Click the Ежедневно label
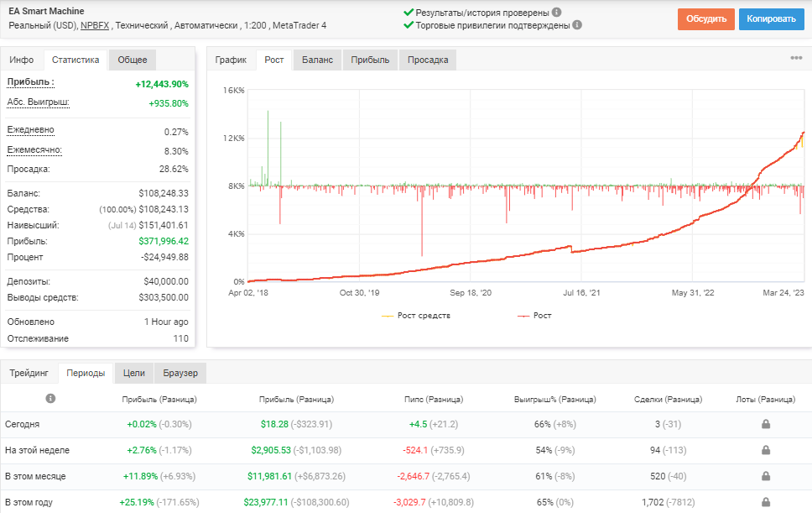Viewport: 812px width, 513px height. [x=30, y=129]
